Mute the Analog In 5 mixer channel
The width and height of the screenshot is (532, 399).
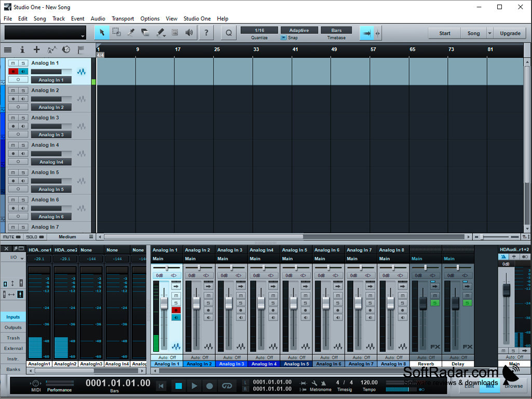coord(305,296)
